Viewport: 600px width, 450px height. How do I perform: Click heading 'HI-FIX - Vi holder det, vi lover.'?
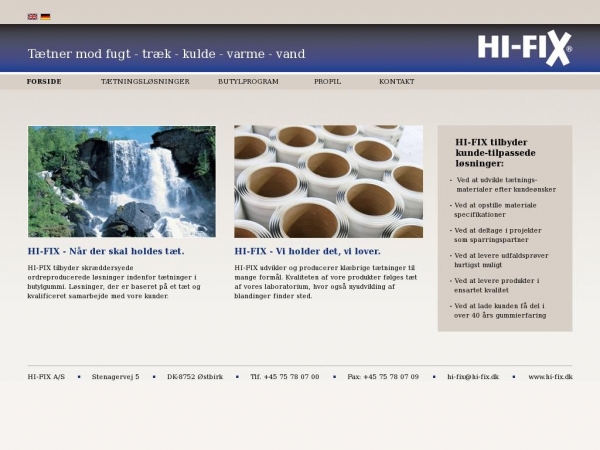click(308, 251)
